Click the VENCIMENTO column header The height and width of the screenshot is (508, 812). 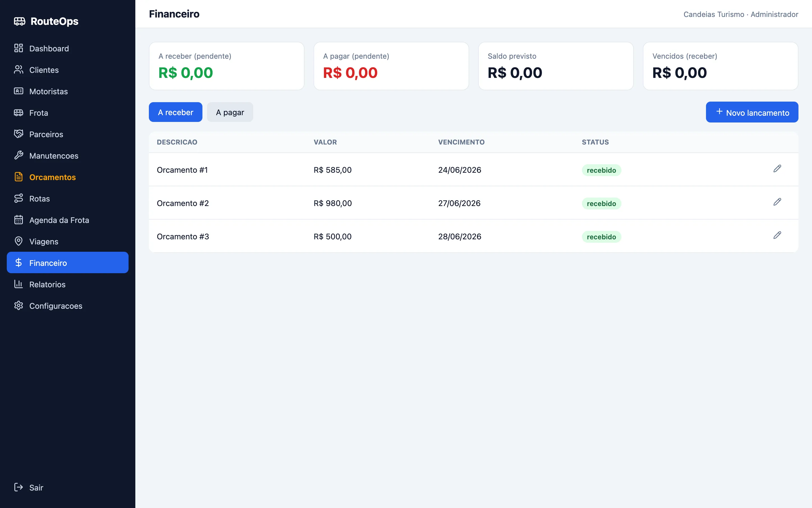(x=461, y=142)
